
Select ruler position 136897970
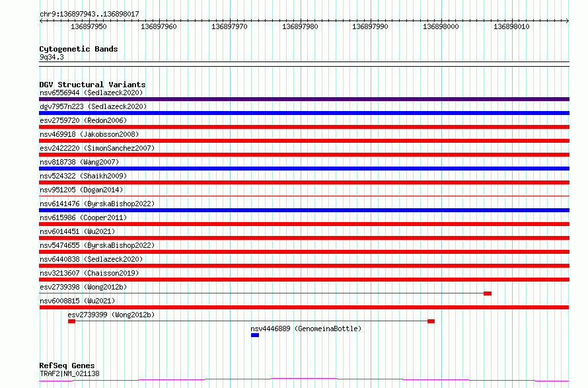point(229,26)
